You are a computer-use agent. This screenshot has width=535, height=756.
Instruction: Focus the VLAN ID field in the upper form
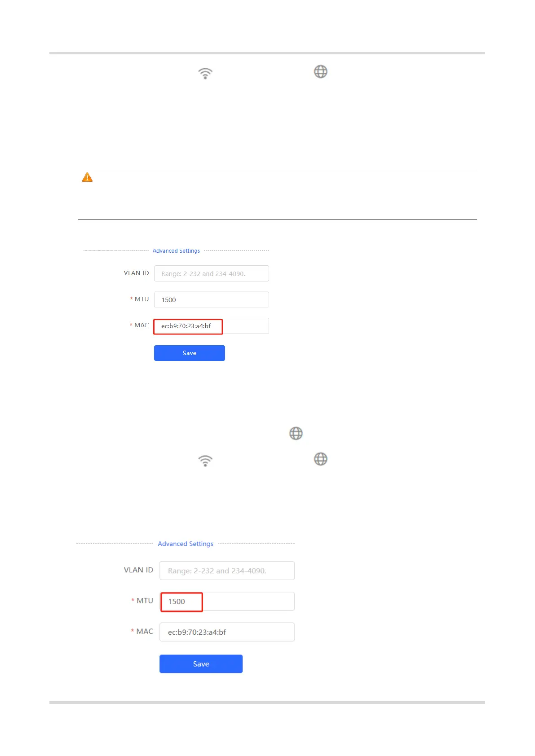(x=211, y=273)
